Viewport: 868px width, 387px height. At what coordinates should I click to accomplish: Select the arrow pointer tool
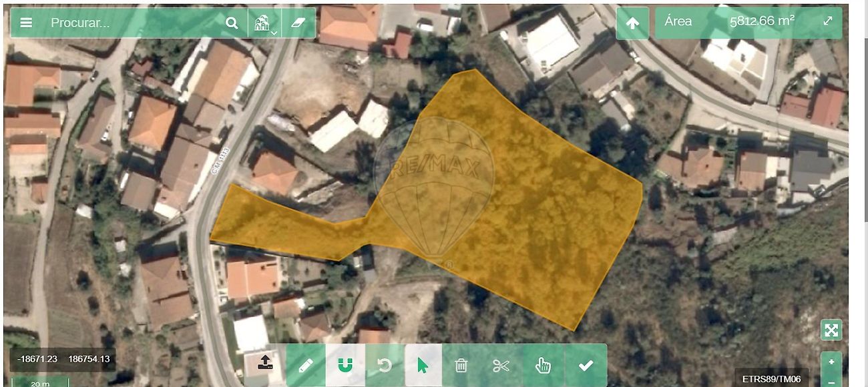(423, 365)
